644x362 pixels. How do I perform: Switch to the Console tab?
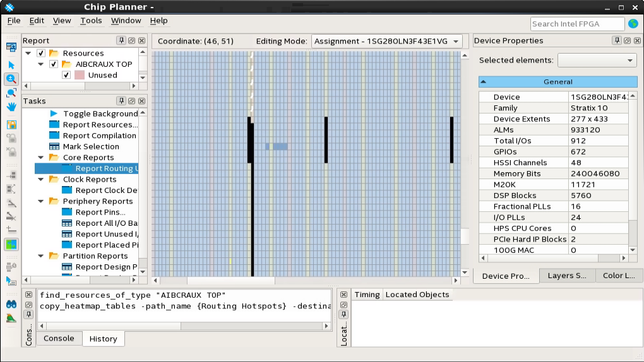coord(59,338)
